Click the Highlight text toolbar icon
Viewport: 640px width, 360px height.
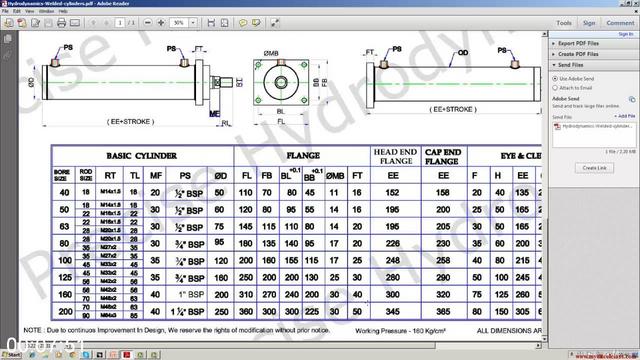(x=256, y=23)
